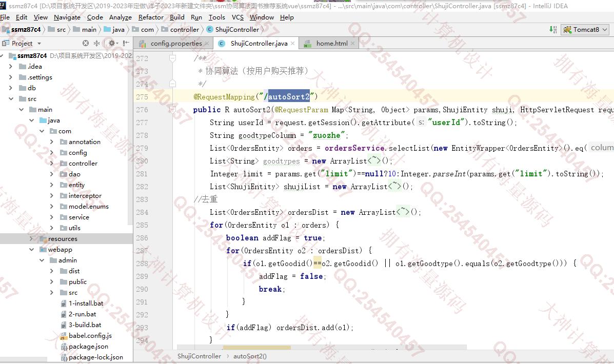Hide the Project tool window
The image size is (614, 364).
pos(126,43)
